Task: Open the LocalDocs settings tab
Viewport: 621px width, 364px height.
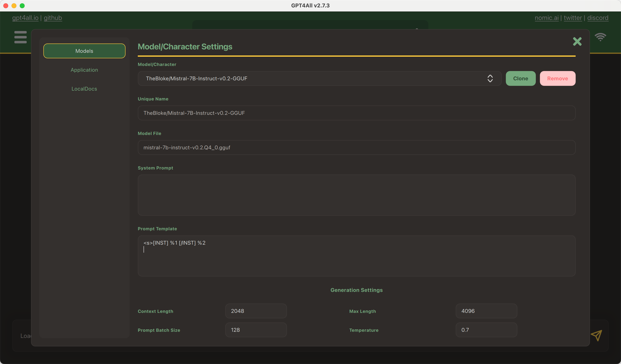Action: [84, 89]
